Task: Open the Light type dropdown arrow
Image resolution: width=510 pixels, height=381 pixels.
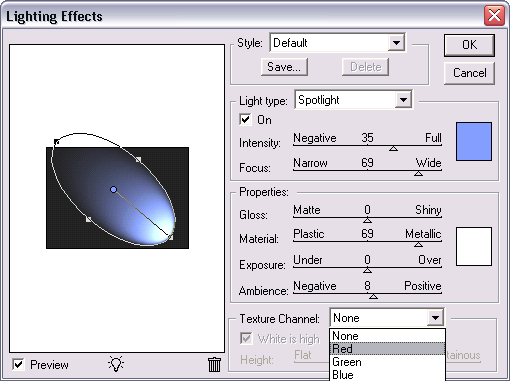Action: (403, 100)
